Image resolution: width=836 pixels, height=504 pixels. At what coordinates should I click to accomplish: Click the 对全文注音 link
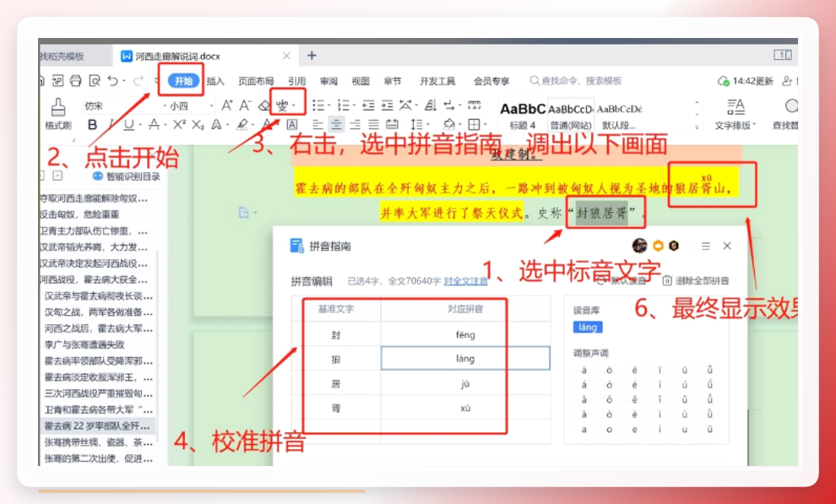click(x=465, y=281)
